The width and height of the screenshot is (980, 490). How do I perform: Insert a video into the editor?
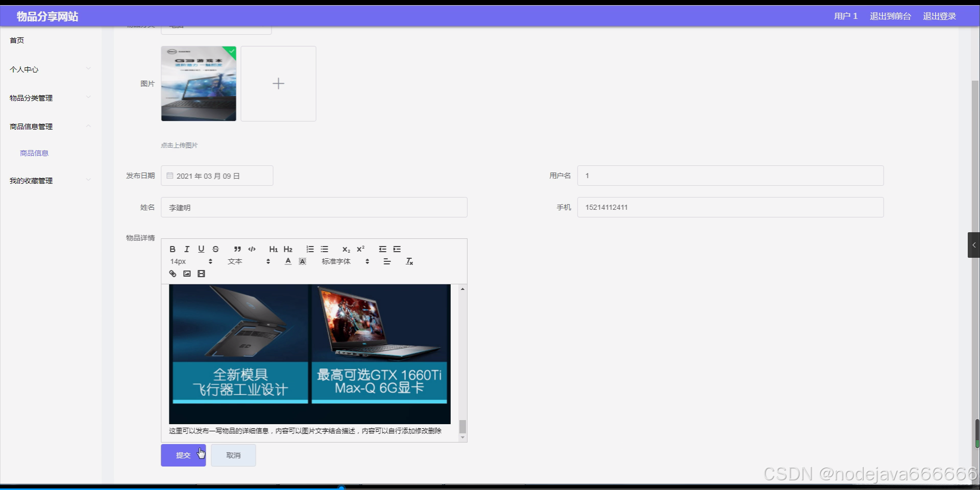201,274
